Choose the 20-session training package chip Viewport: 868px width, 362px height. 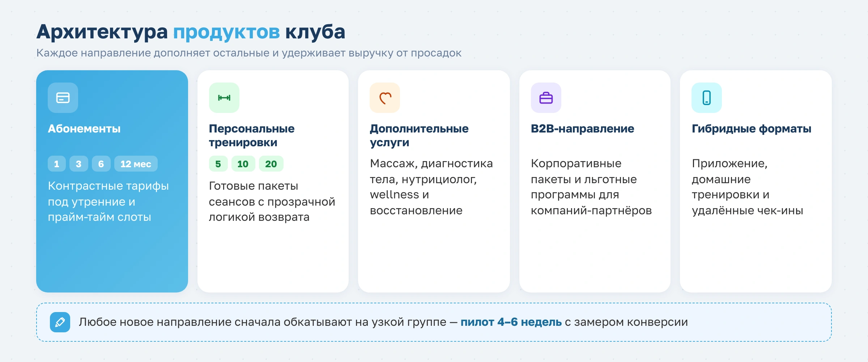271,164
